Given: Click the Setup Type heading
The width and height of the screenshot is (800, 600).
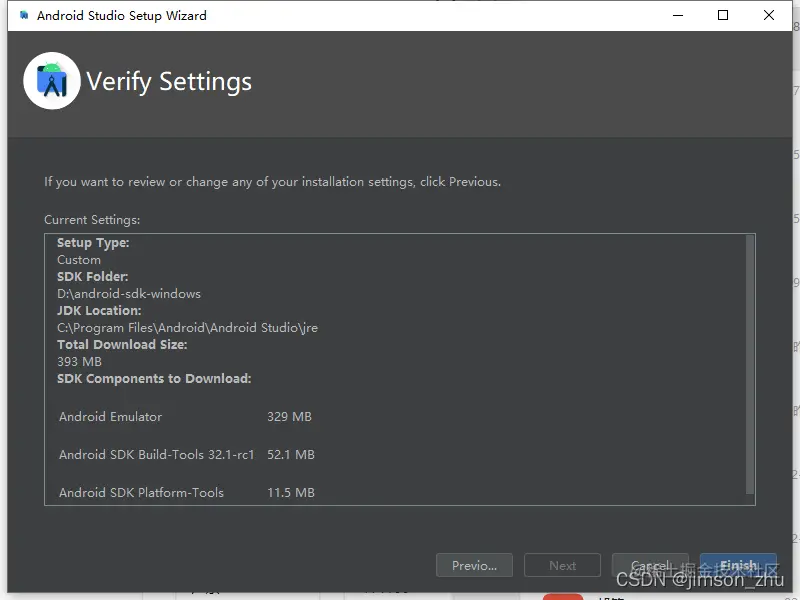Looking at the screenshot, I should click(93, 243).
